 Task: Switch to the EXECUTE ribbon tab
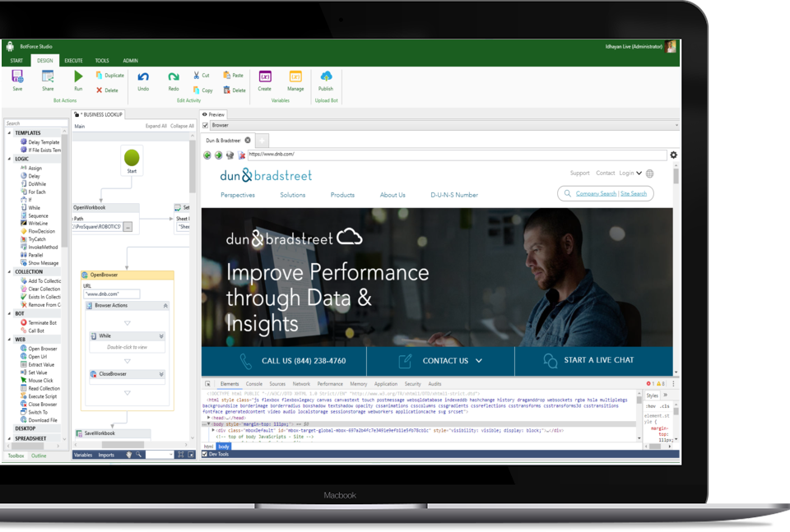pos(73,60)
